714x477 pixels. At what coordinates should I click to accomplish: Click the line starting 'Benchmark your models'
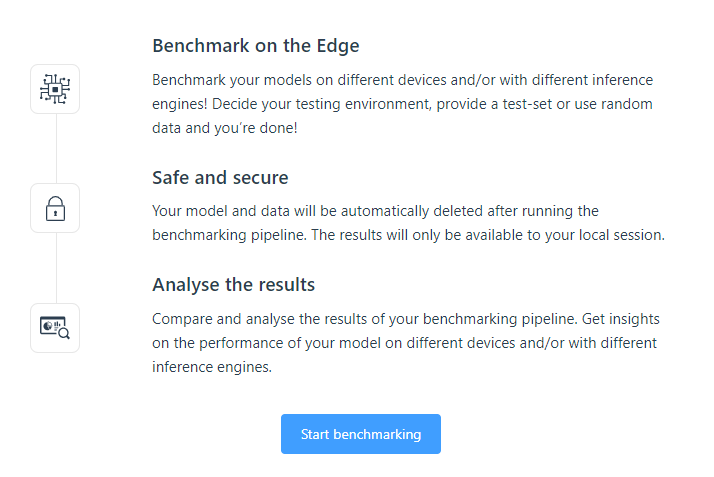pyautogui.click(x=403, y=79)
